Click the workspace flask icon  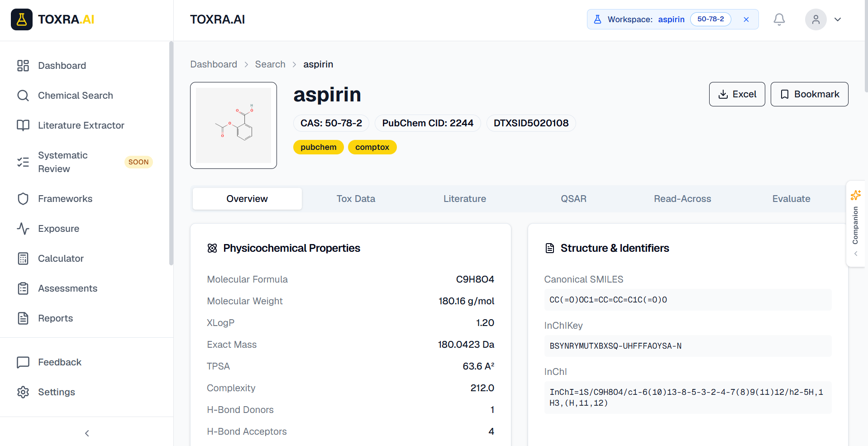point(598,19)
